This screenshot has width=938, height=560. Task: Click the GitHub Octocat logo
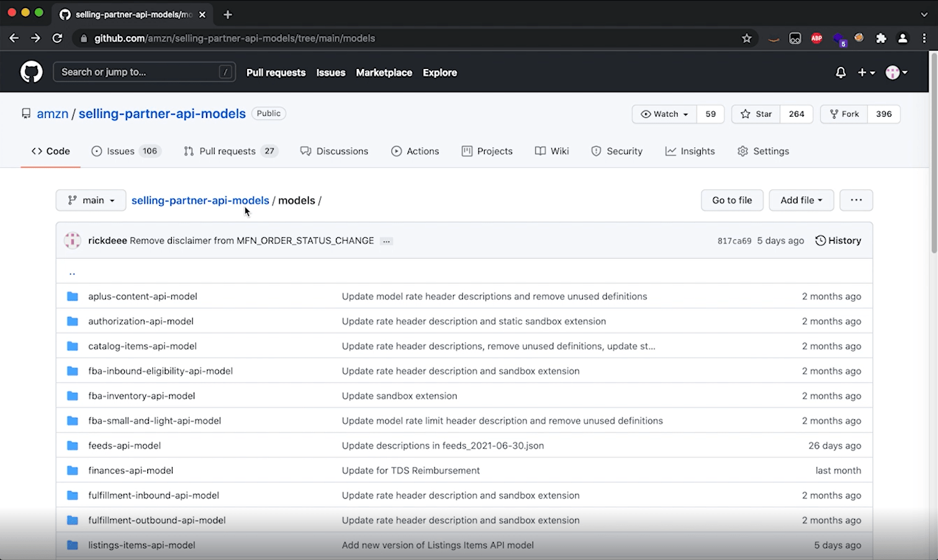[x=32, y=72]
